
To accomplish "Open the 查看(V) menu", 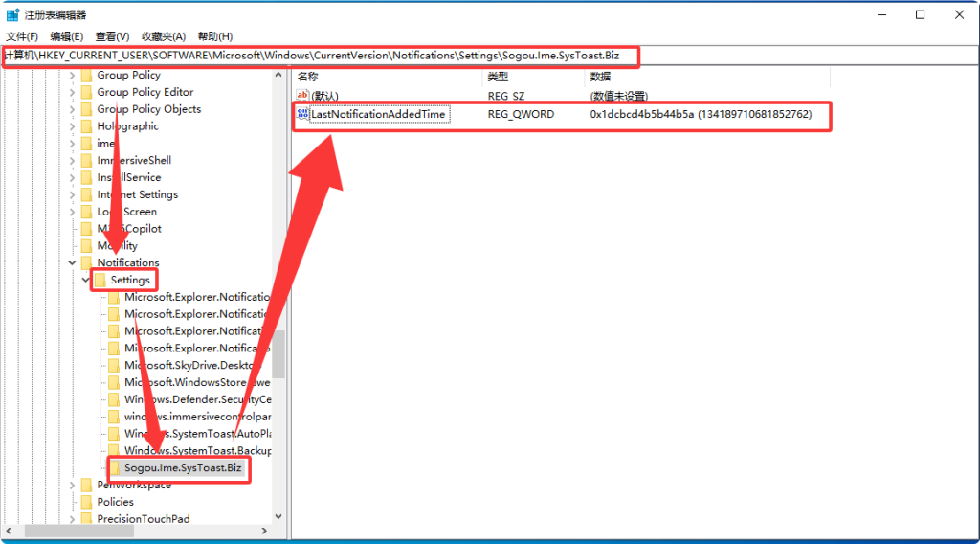I will [x=112, y=36].
